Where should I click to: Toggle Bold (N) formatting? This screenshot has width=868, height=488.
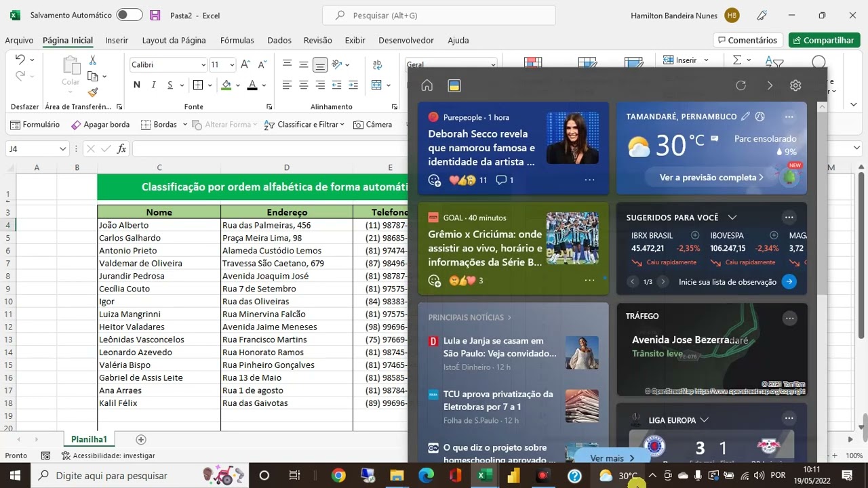tap(137, 85)
